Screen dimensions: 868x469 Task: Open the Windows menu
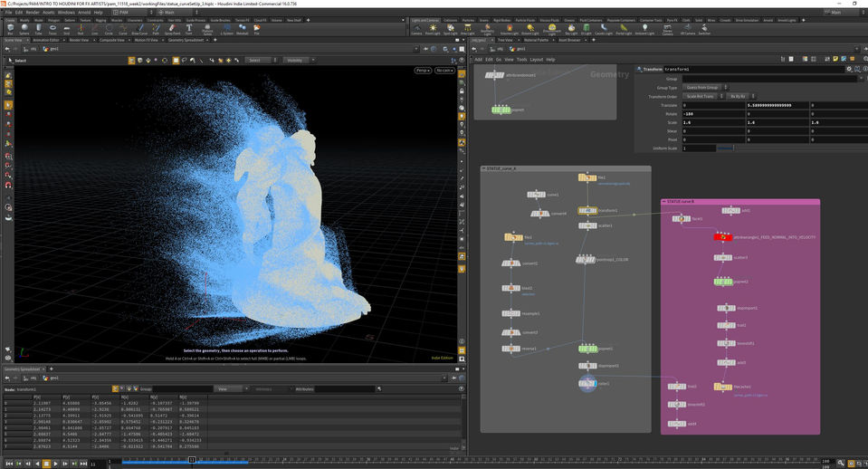(66, 12)
